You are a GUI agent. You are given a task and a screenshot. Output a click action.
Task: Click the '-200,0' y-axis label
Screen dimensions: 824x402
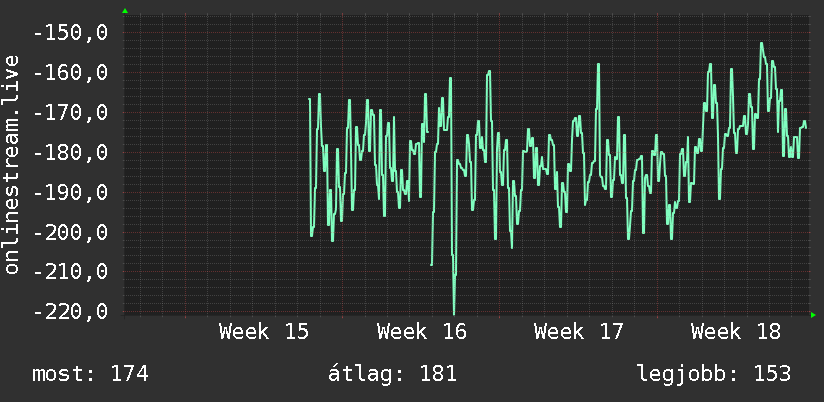tap(70, 232)
